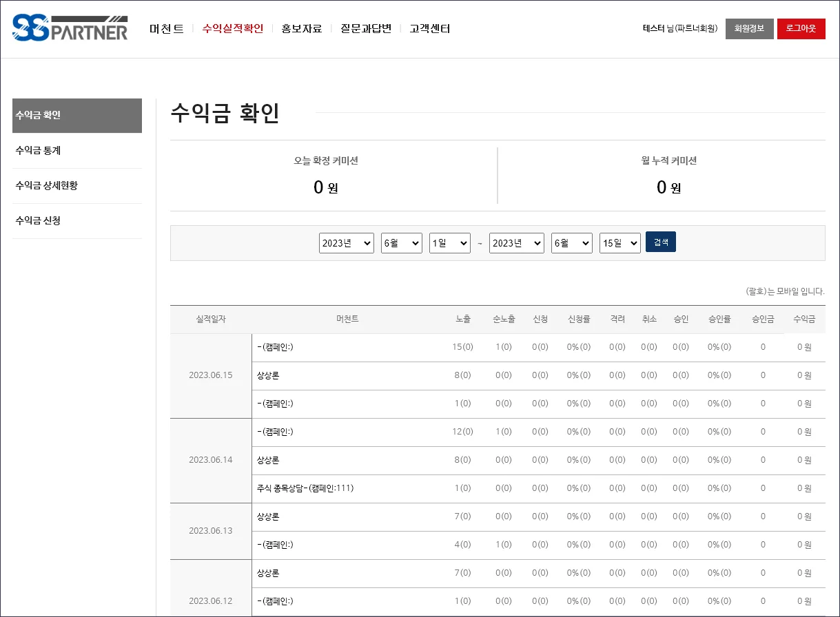
Task: Open the 수익실적확인 menu
Action: (233, 28)
